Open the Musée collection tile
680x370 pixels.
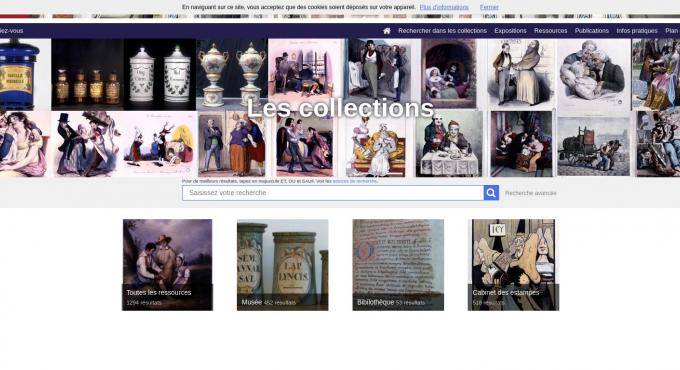282,265
